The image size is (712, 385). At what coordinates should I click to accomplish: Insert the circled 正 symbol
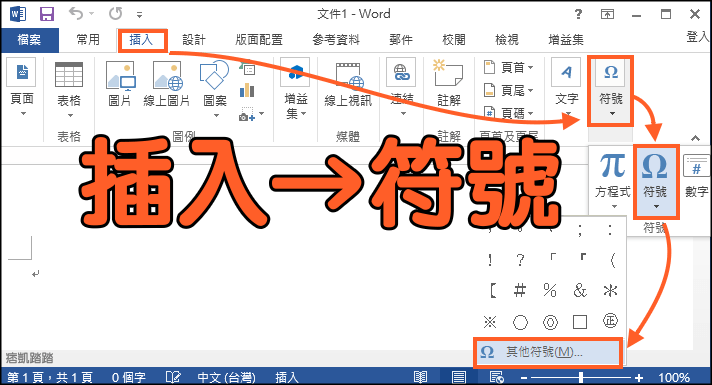coord(610,321)
